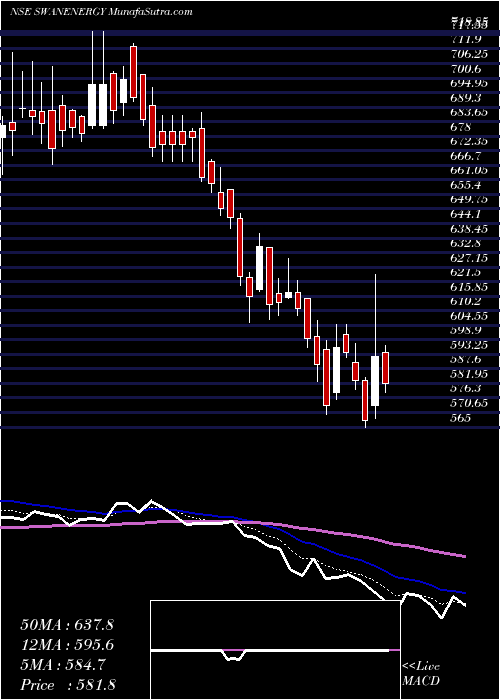Click the 50MA : 637.8 readout
This screenshot has height=700, width=500.
67,625
